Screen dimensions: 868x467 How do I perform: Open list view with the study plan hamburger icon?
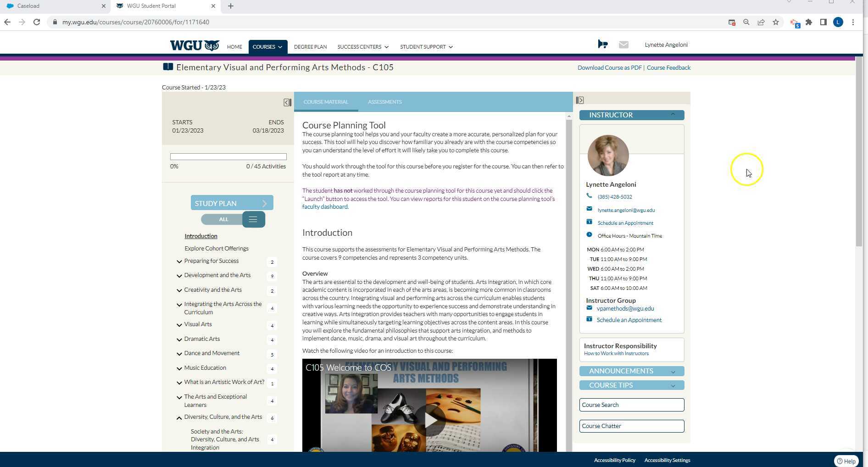click(253, 219)
